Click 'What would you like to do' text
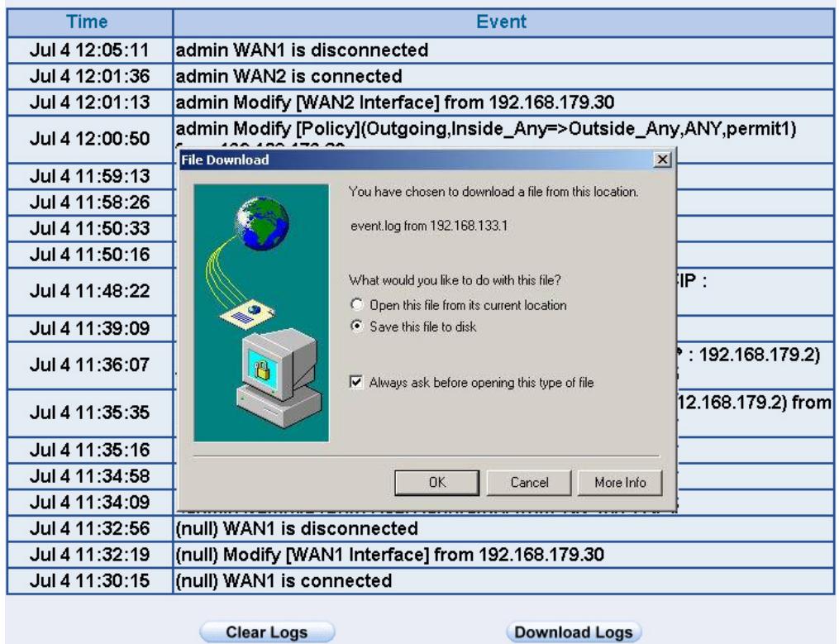 pyautogui.click(x=455, y=280)
